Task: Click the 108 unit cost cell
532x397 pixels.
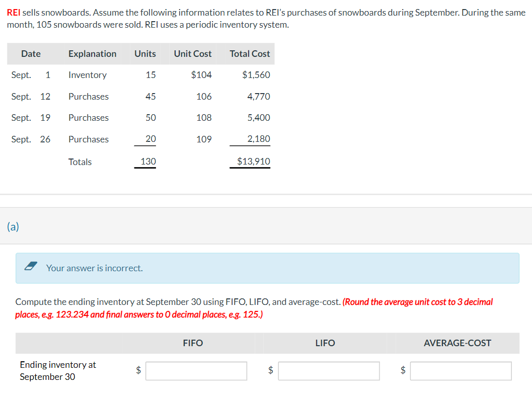Action: pyautogui.click(x=204, y=117)
